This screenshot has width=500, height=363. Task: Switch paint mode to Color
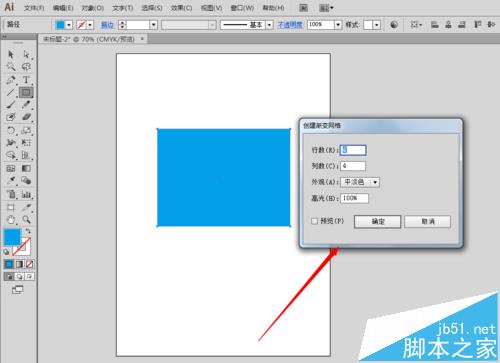[x=9, y=264]
